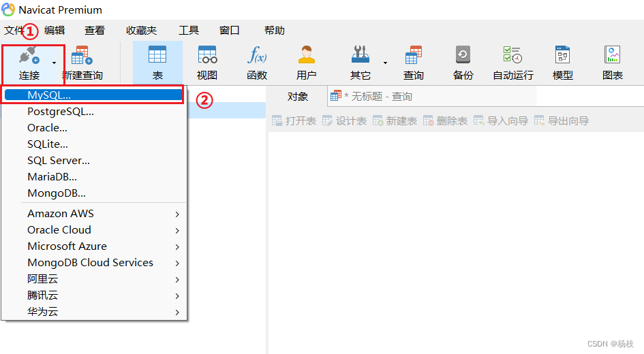644x354 pixels.
Task: Open the Automation (自动运行) toolbar icon
Action: point(512,54)
